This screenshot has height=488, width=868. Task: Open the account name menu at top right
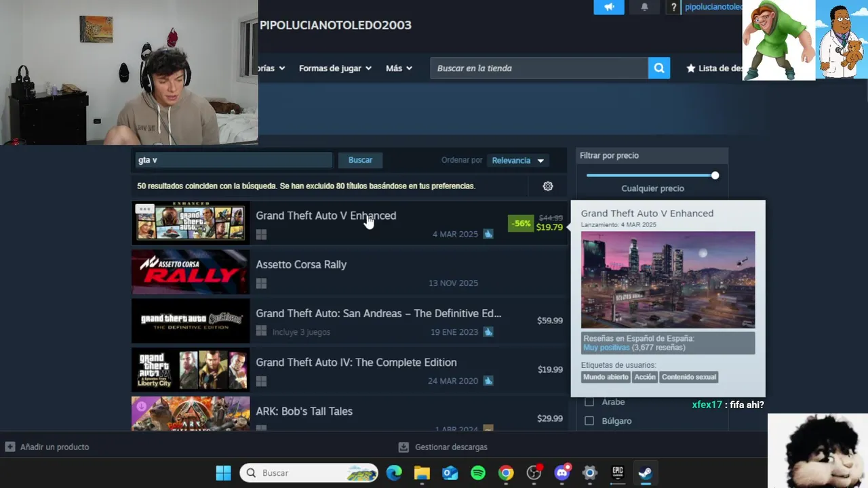coord(713,7)
